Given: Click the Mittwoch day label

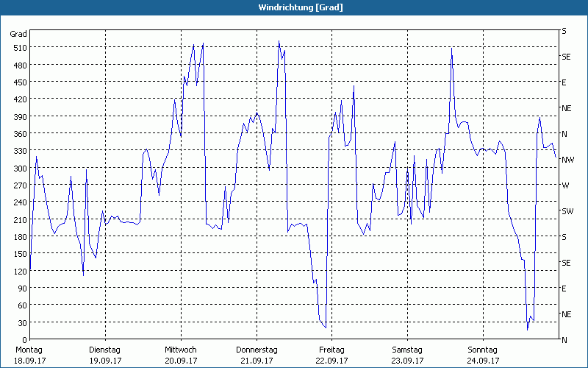Looking at the screenshot, I should pyautogui.click(x=181, y=350).
